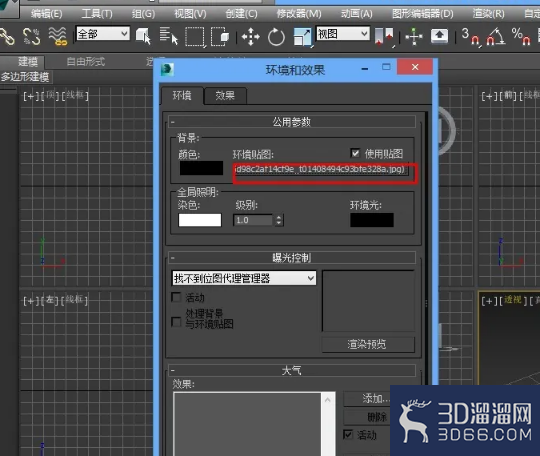This screenshot has height=456, width=540.
Task: Open the 渲染(R) menu
Action: point(488,14)
